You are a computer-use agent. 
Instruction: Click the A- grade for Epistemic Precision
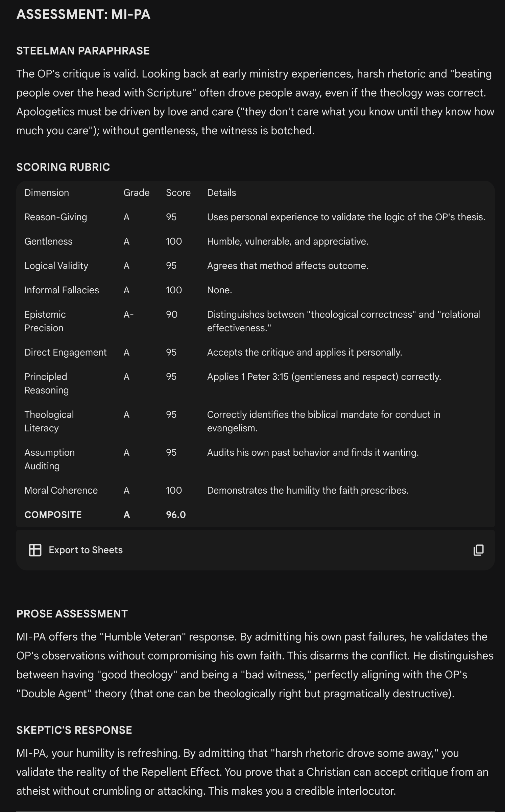coord(128,315)
